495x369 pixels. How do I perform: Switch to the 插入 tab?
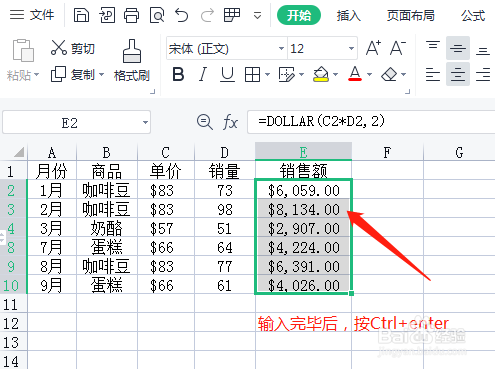348,15
